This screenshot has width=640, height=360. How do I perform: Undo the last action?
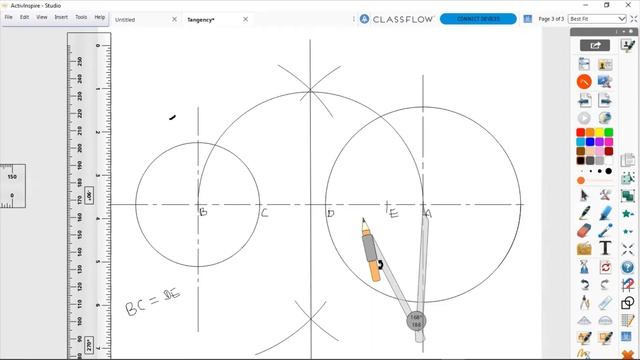coord(584,284)
